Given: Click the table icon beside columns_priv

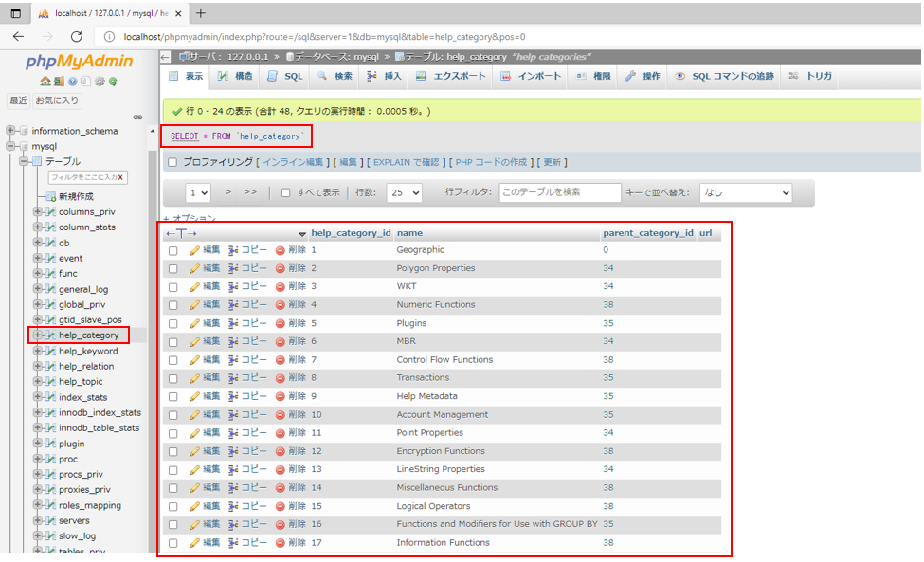Looking at the screenshot, I should [x=51, y=212].
